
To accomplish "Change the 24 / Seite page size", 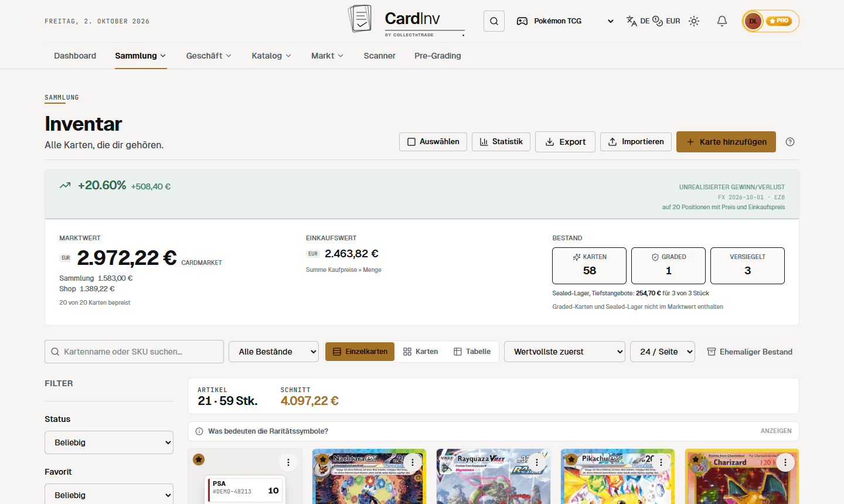I will (662, 352).
